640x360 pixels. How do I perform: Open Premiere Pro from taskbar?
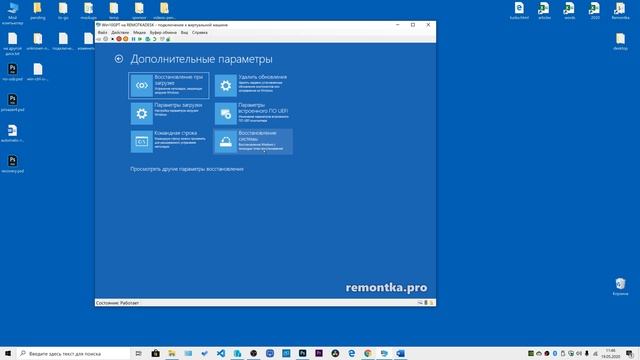[319, 353]
